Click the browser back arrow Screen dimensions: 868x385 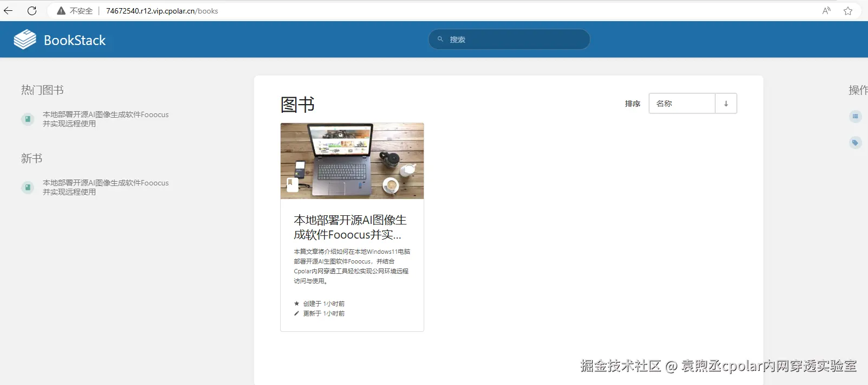point(8,10)
